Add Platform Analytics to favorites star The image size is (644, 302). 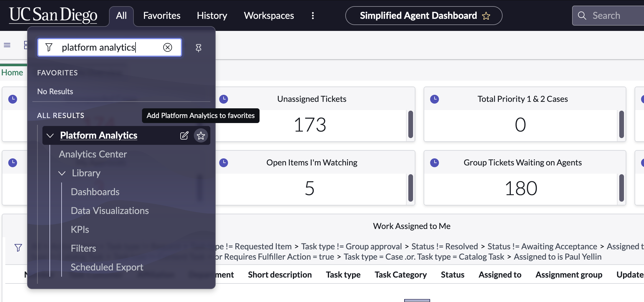201,135
